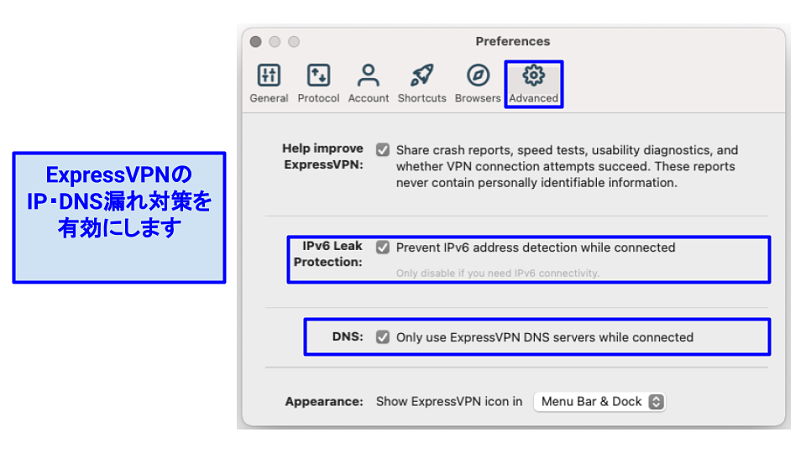Open the General preferences tab

[269, 83]
